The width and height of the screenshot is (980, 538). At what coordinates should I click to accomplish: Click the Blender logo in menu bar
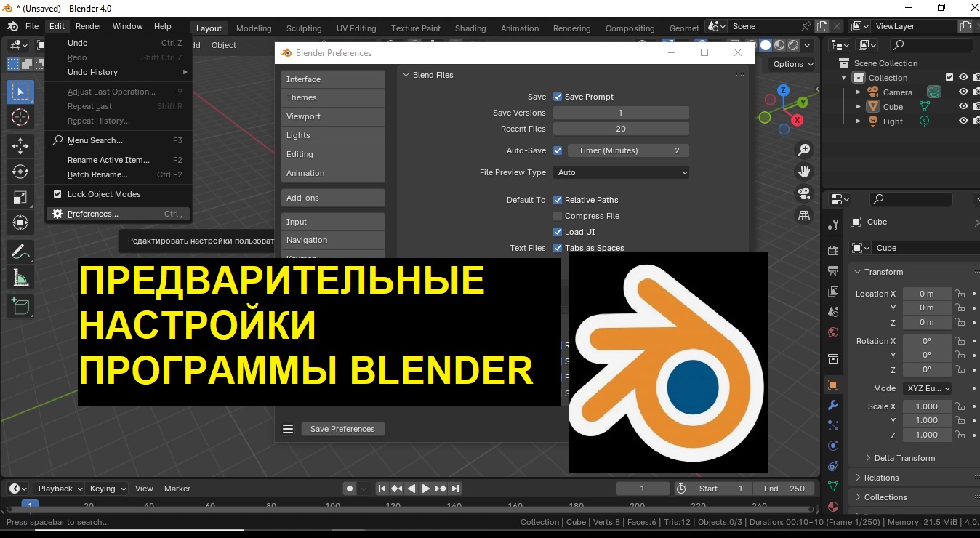click(x=12, y=26)
